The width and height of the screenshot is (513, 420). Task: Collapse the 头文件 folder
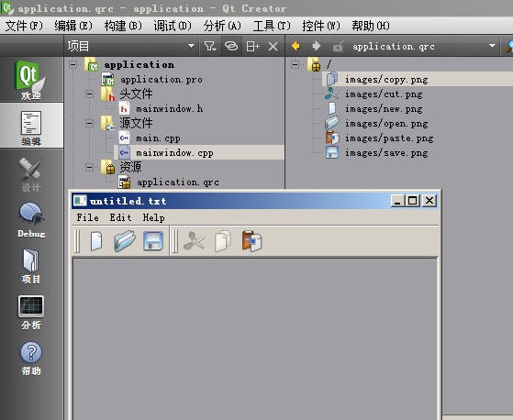click(x=89, y=94)
